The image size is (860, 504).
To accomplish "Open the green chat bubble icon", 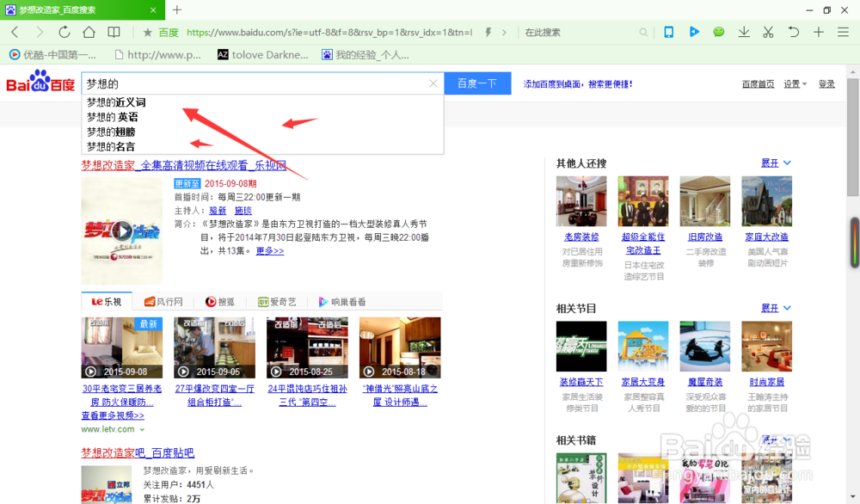I will 718,33.
